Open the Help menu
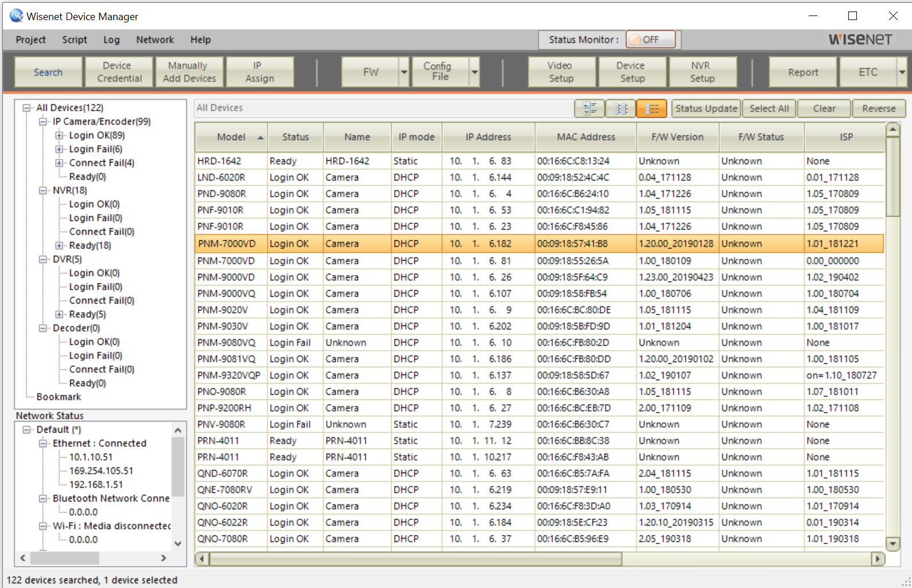The width and height of the screenshot is (912, 588). pos(201,40)
